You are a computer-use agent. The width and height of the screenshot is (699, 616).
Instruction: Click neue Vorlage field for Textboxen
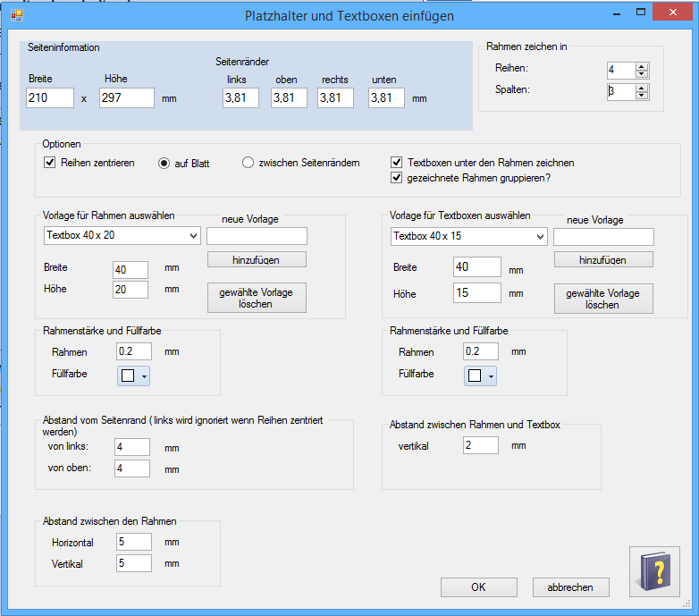pos(603,237)
